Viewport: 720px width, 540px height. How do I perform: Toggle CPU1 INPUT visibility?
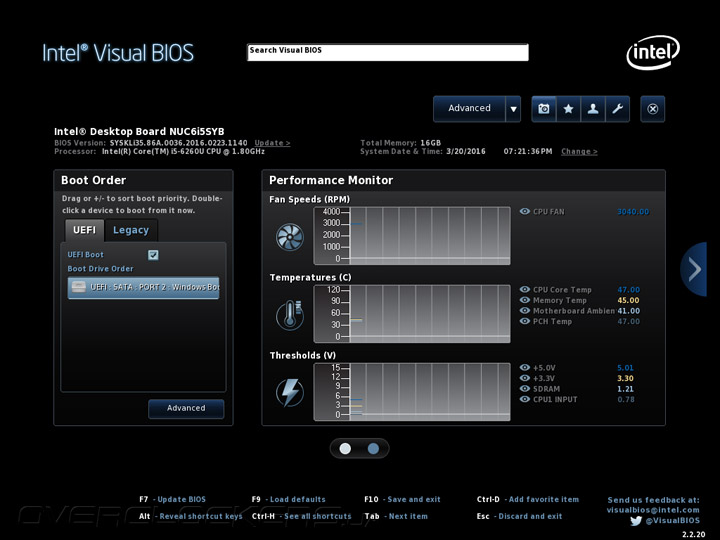[x=524, y=399]
